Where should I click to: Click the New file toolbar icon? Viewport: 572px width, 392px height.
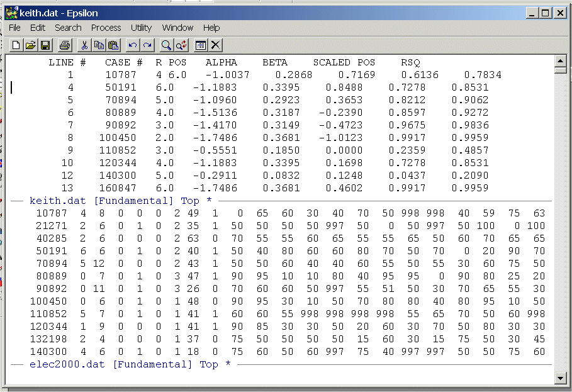[16, 45]
